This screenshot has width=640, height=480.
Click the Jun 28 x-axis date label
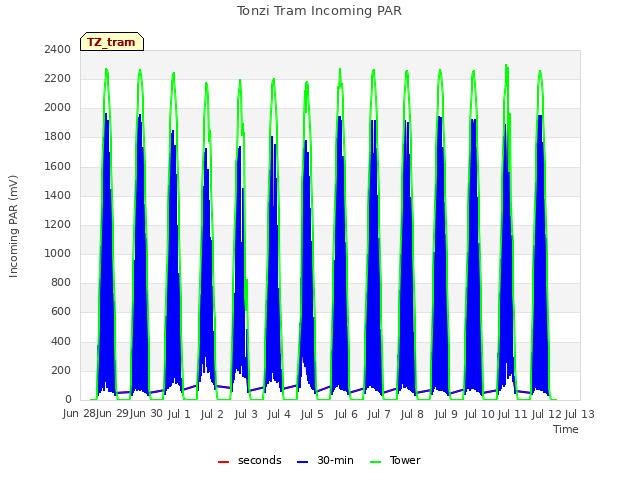point(79,414)
